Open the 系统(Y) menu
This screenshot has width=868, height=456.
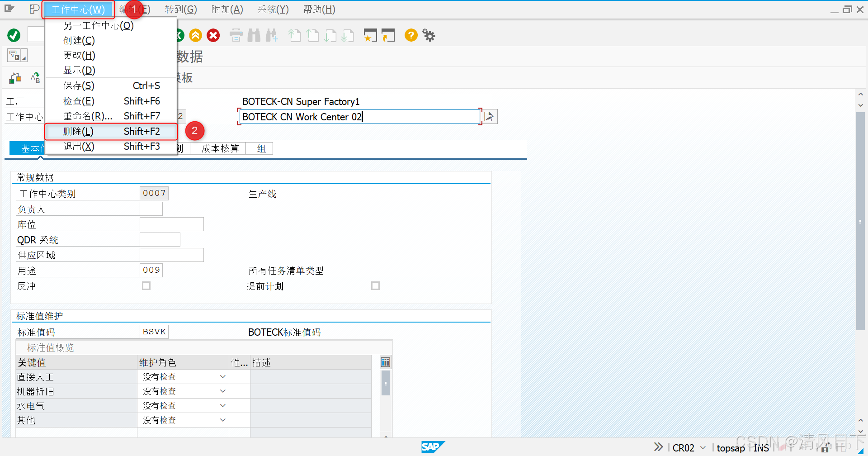point(273,9)
